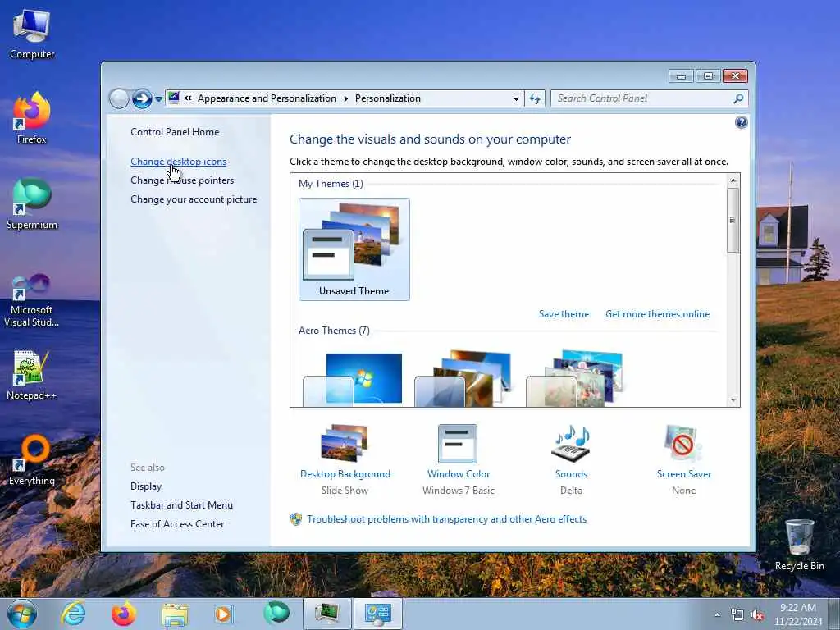Go forward with the navigation Forward button
This screenshot has height=630, width=840.
point(142,98)
